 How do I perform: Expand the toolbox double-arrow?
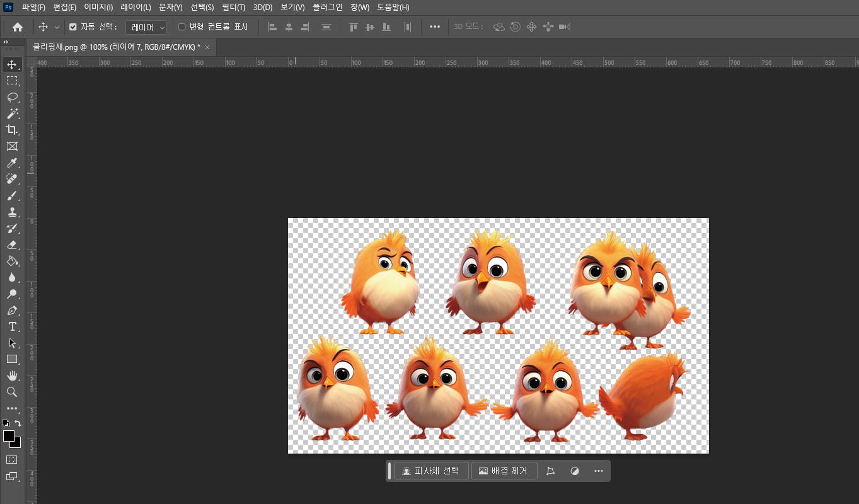click(6, 42)
